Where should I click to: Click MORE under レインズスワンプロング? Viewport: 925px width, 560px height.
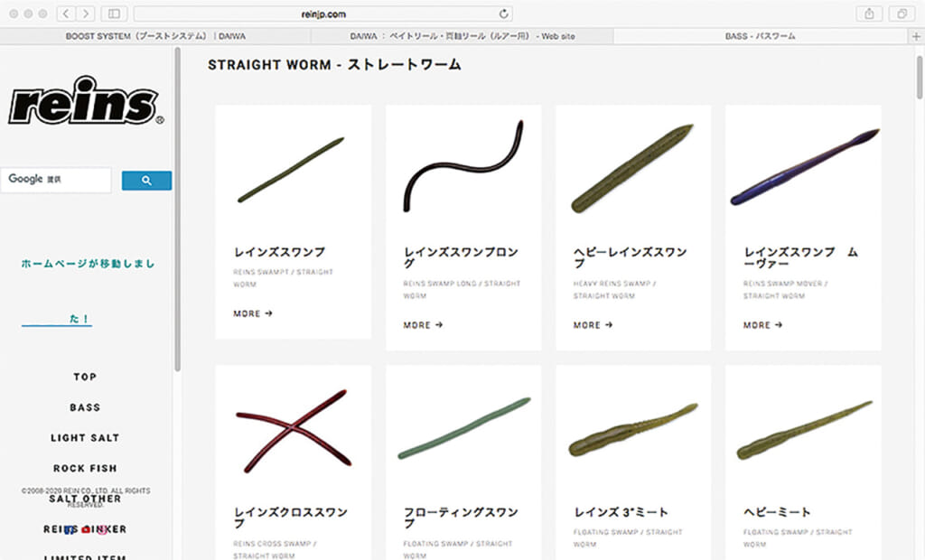pos(423,325)
